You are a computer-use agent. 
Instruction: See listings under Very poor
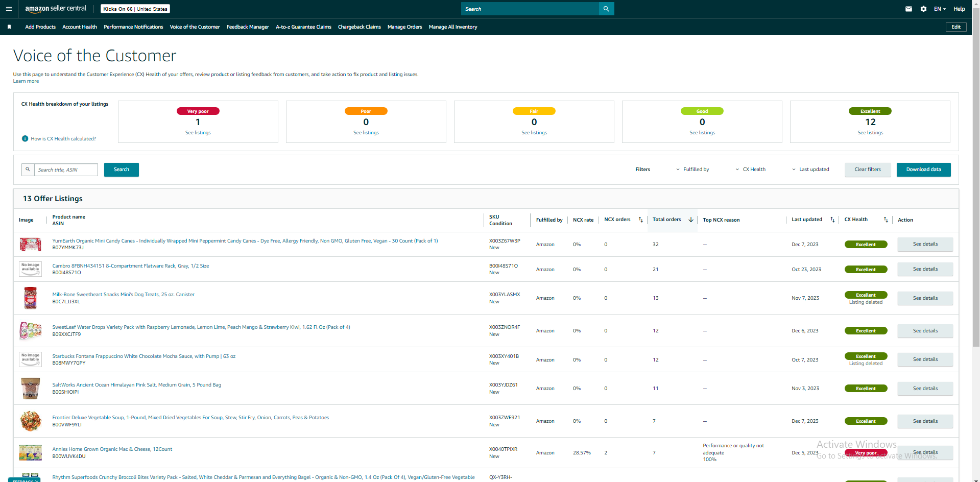pos(198,133)
